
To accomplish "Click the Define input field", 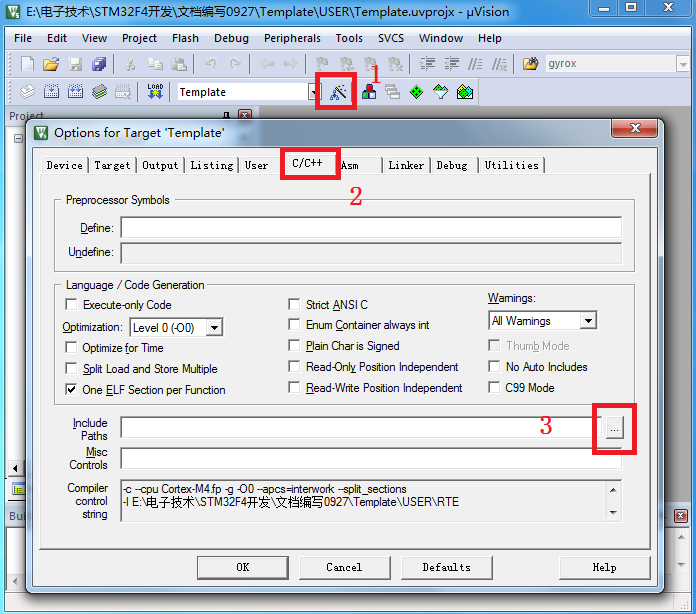I will click(371, 228).
